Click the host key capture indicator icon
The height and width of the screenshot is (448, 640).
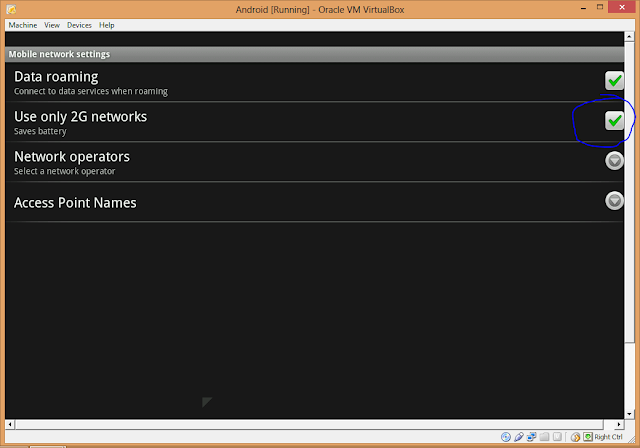pos(588,437)
